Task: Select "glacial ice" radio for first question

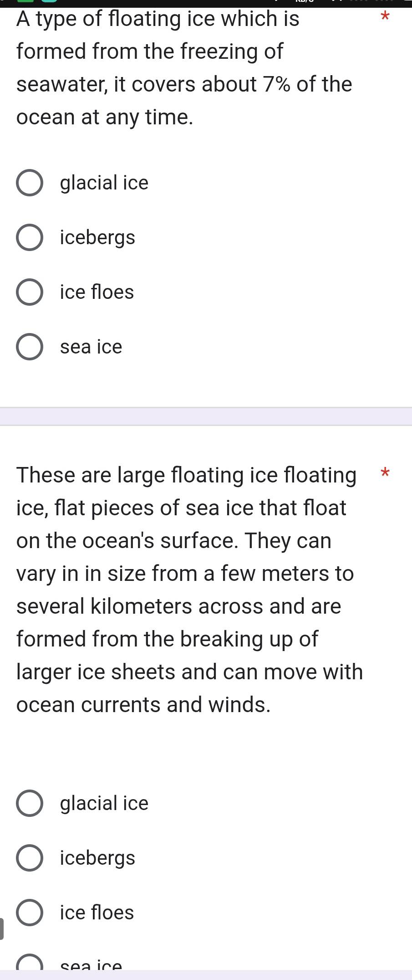Action: 30,183
